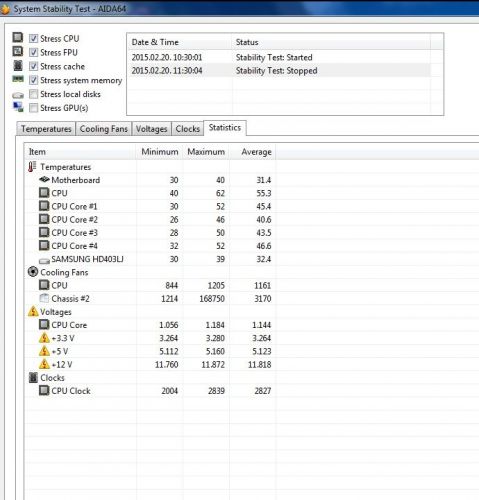Select the Cooling Fans group label
This screenshot has width=479, height=500.
point(64,272)
